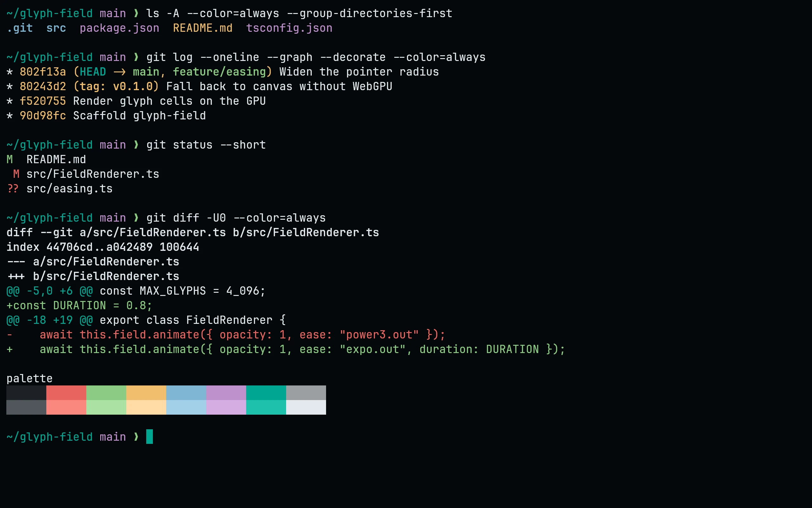Select the src directory in ls output
Viewport: 812px width, 508px height.
(56, 28)
